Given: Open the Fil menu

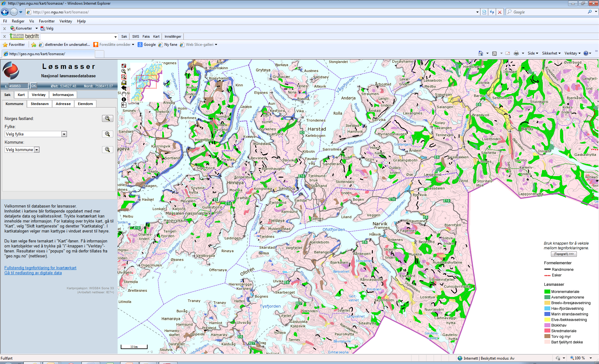Looking at the screenshot, I should pyautogui.click(x=5, y=21).
